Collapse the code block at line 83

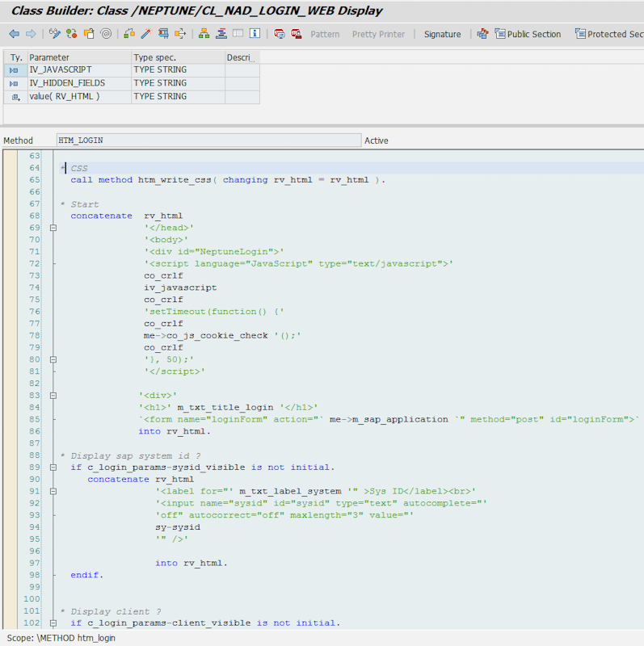point(53,395)
